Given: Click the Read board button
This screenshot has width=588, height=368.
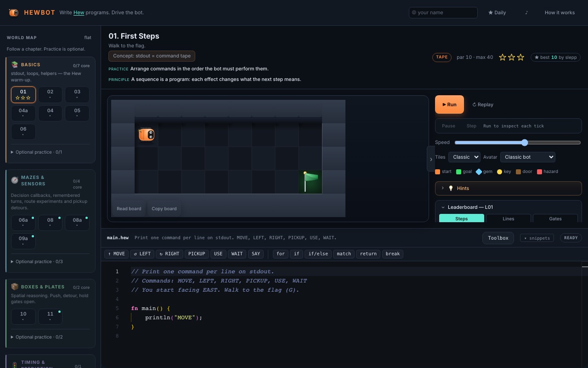Looking at the screenshot, I should click(129, 209).
